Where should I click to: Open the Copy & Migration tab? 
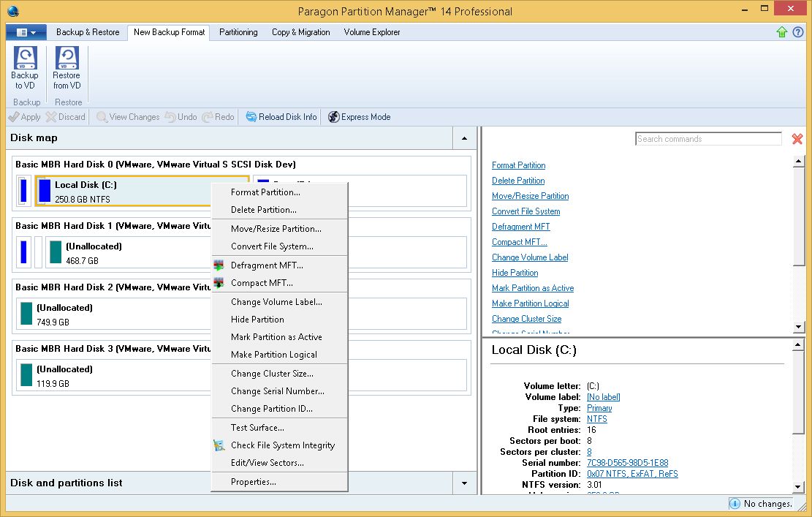pos(301,32)
